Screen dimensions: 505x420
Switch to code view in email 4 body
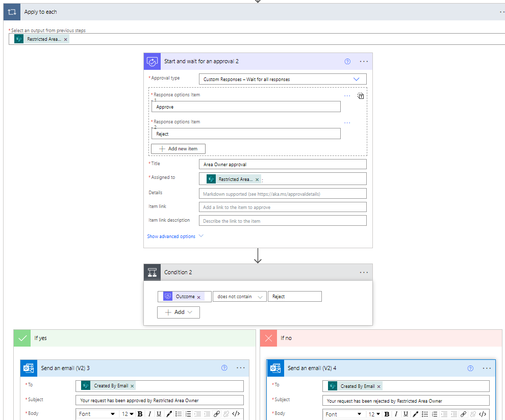click(x=483, y=414)
